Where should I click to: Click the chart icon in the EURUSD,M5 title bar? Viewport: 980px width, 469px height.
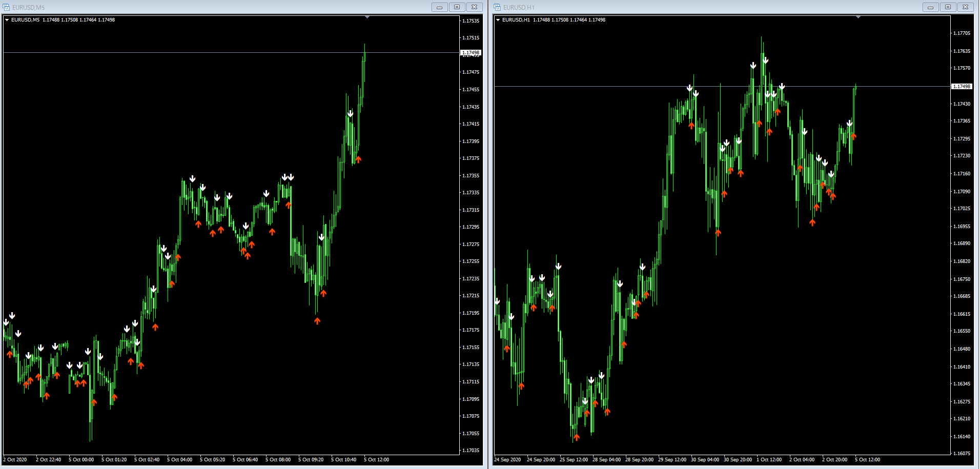coord(6,7)
